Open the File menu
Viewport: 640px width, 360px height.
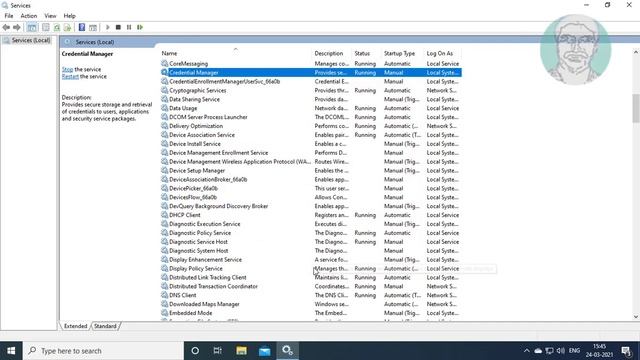pos(9,16)
